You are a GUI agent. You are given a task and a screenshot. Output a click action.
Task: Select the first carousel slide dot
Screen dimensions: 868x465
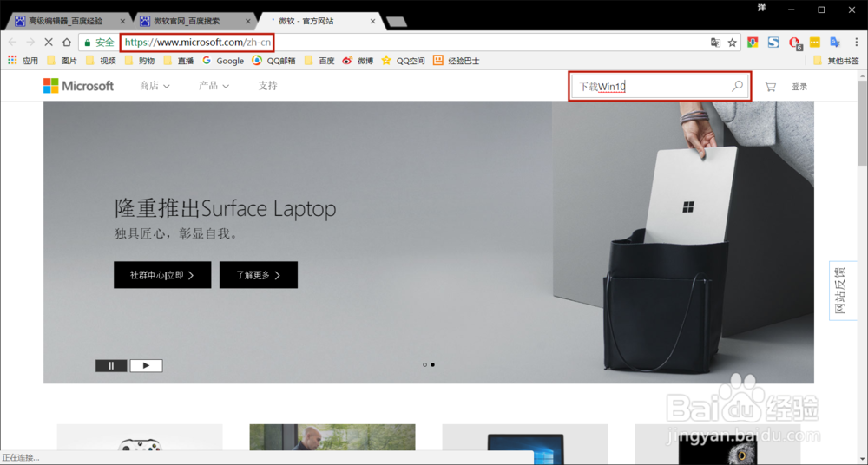coord(424,365)
